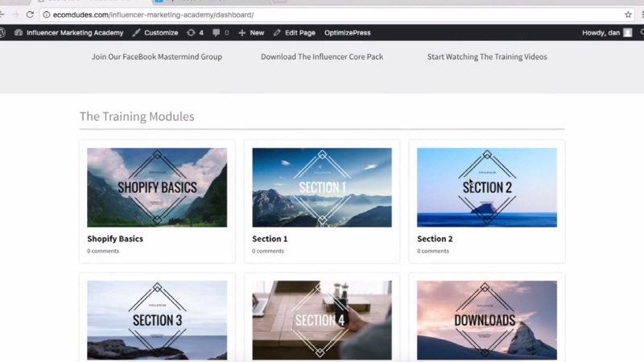Open Start Watching The Training Videos link
The width and height of the screenshot is (644, 362).
pos(487,56)
